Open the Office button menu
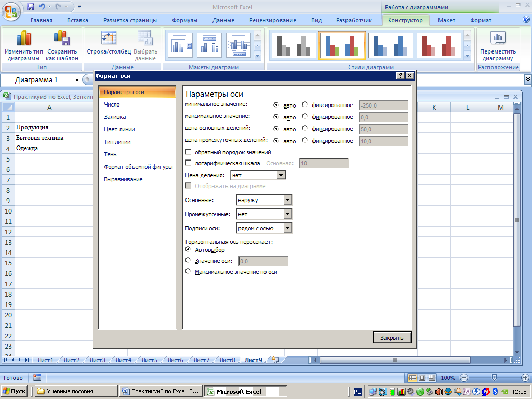The height and width of the screenshot is (399, 532). click(x=11, y=11)
